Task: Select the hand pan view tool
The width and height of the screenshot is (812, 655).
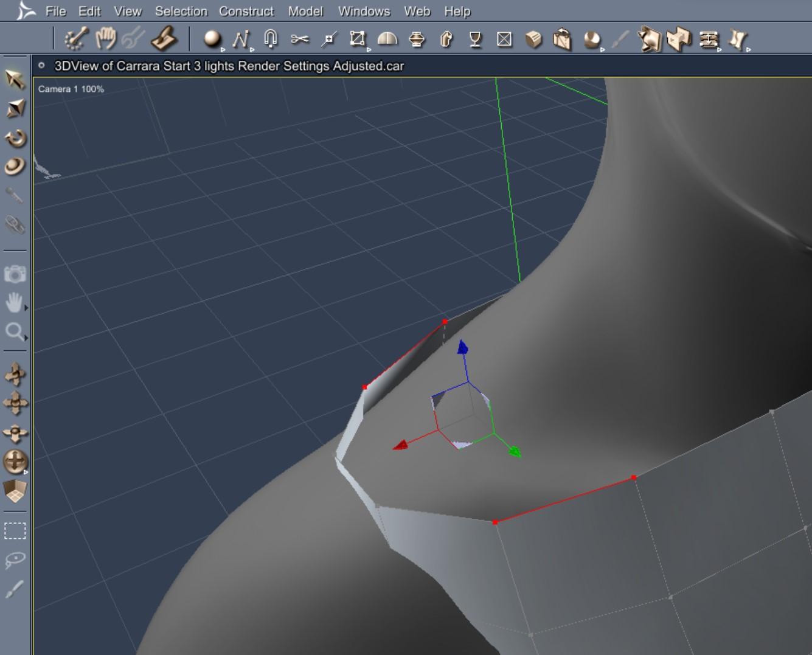Action: pos(14,302)
